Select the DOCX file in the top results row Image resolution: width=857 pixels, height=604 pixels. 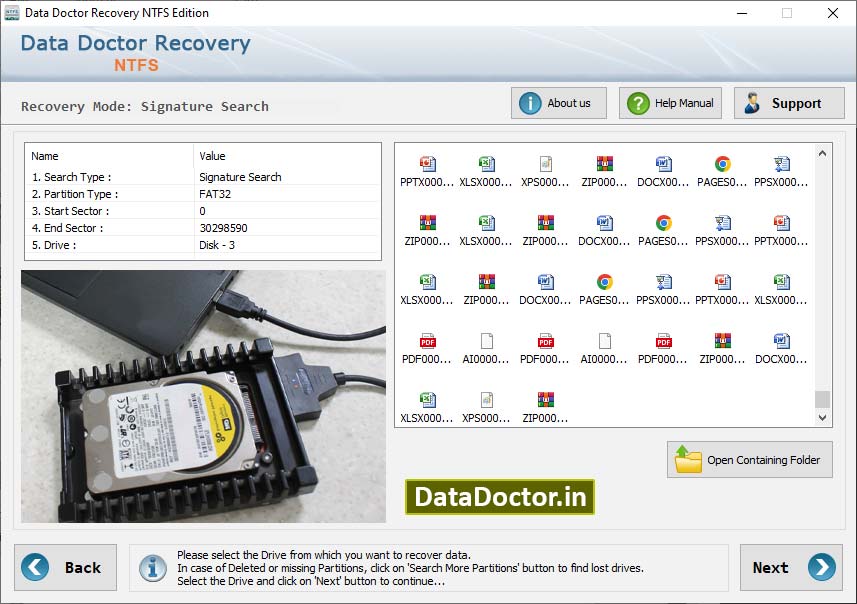pyautogui.click(x=664, y=172)
